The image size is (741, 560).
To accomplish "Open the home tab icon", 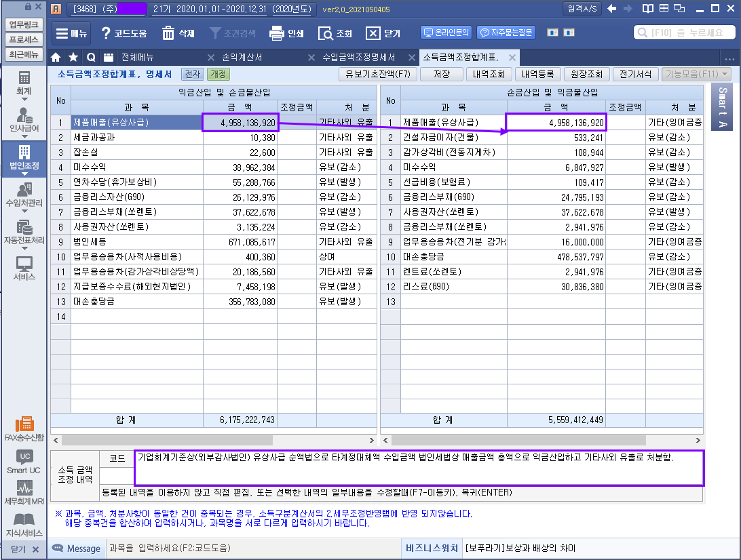I will tap(56, 58).
